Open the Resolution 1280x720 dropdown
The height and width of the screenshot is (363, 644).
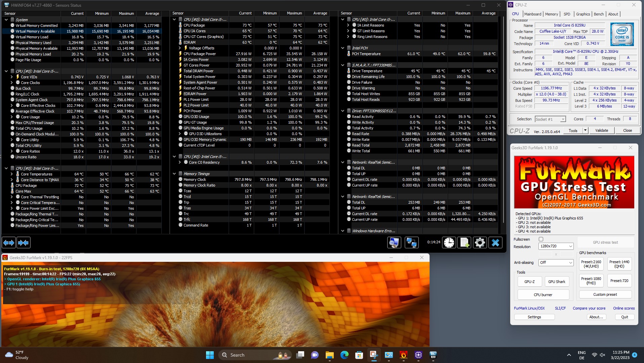tap(556, 246)
